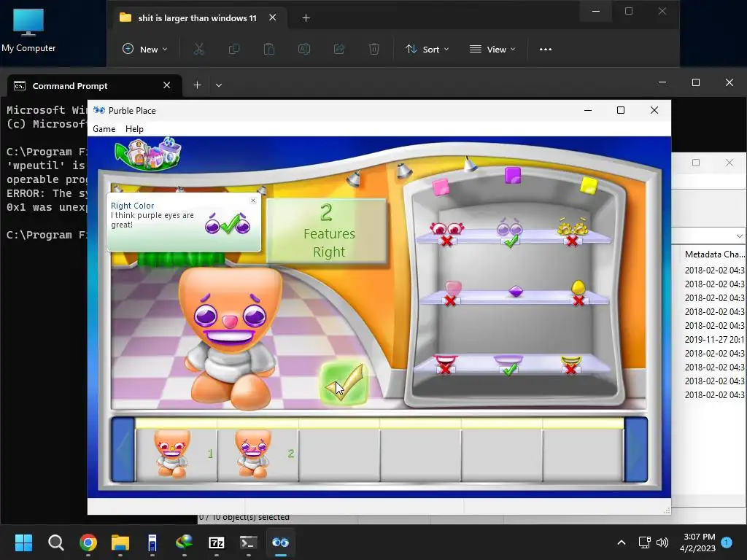Pick the yellow nose on middle shelf
The height and width of the screenshot is (560, 747).
tap(578, 287)
